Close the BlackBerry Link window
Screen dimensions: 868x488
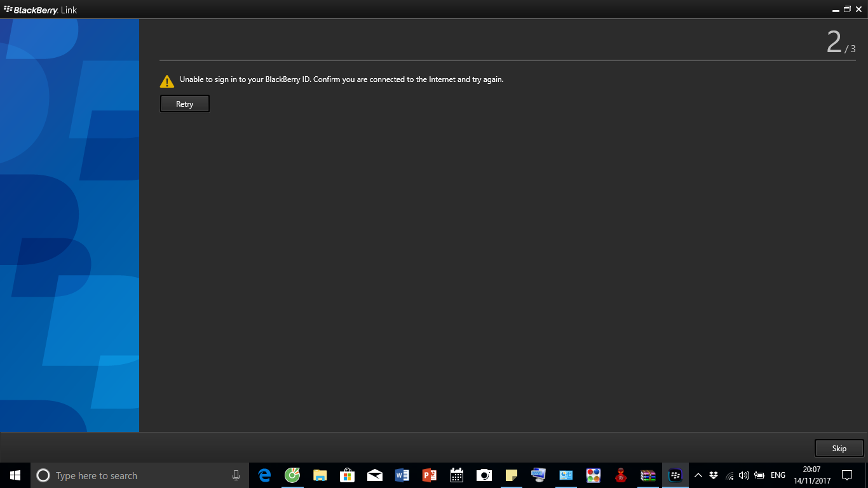point(858,10)
